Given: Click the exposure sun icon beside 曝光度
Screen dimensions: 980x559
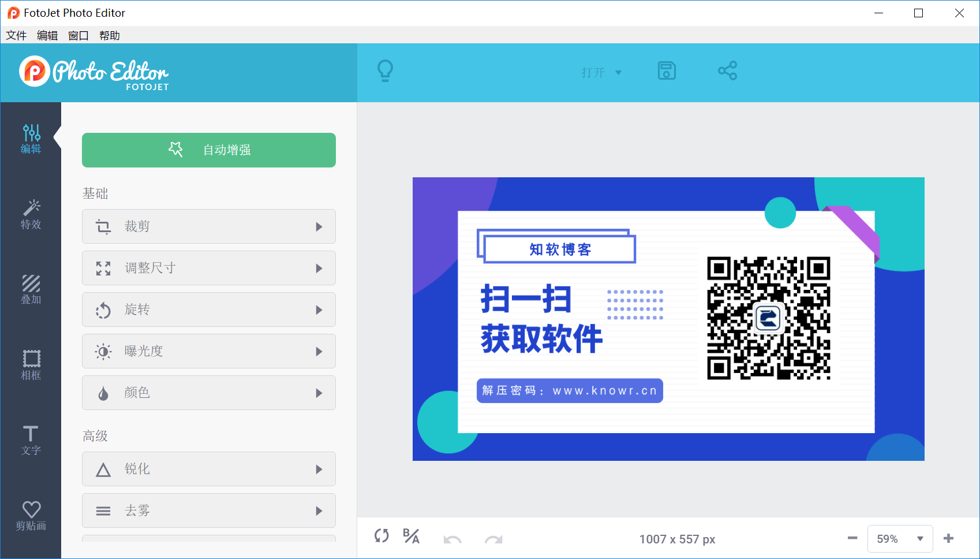Looking at the screenshot, I should point(103,351).
